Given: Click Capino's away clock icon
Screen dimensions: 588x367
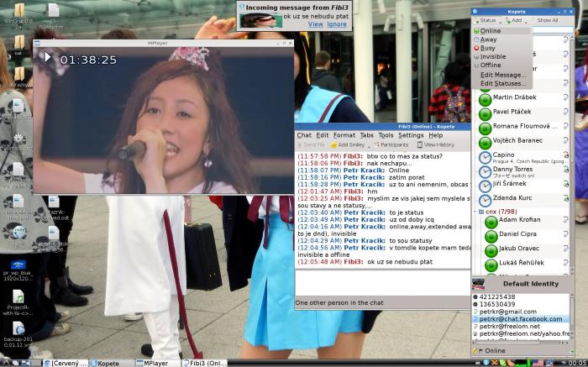Looking at the screenshot, I should tap(485, 157).
